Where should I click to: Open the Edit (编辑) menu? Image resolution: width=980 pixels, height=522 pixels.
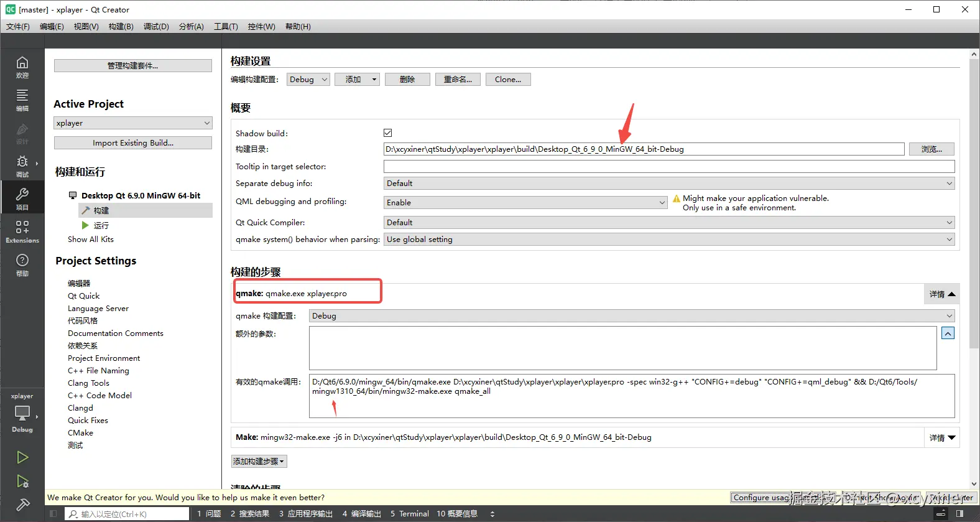52,27
